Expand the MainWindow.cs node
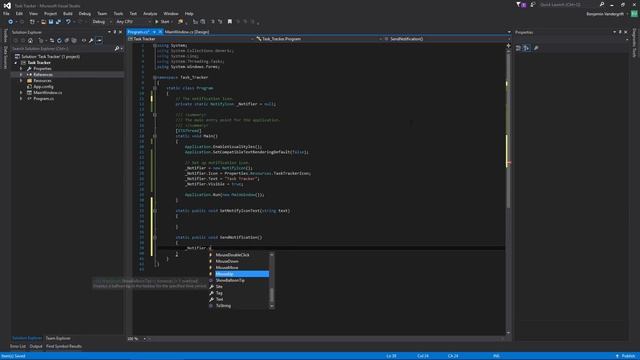Viewport: 640px width, 360px height. 21,93
